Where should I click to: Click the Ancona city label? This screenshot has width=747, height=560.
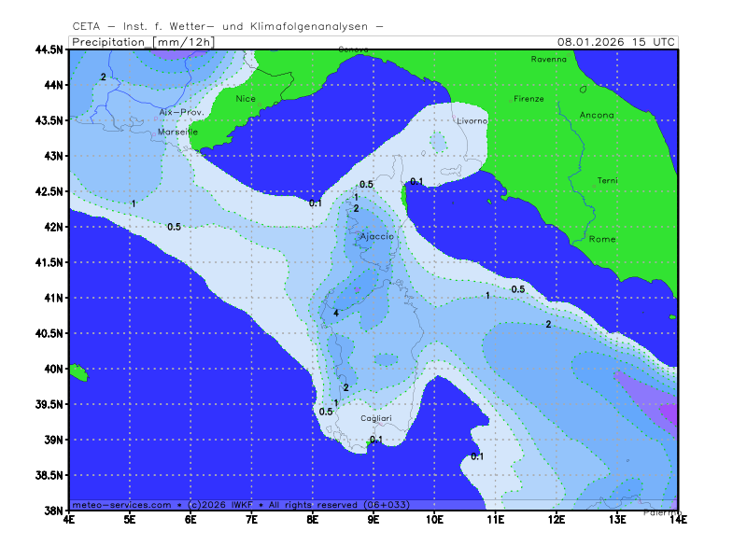597,115
